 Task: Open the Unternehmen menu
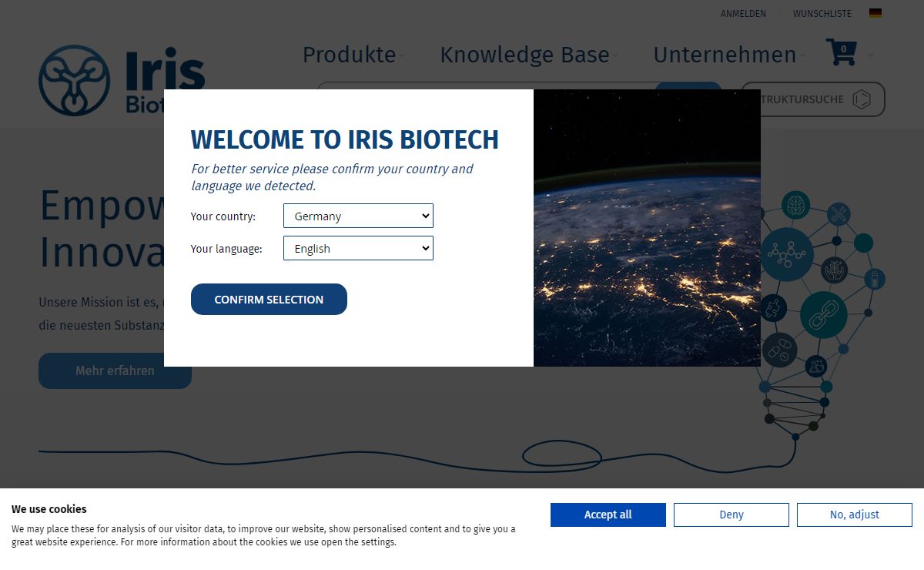pyautogui.click(x=725, y=55)
